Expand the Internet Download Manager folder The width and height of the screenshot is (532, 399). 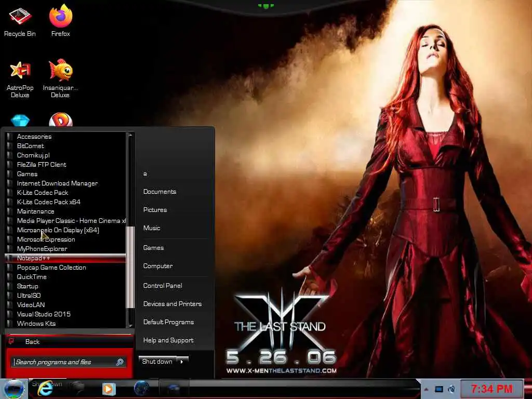65,183
